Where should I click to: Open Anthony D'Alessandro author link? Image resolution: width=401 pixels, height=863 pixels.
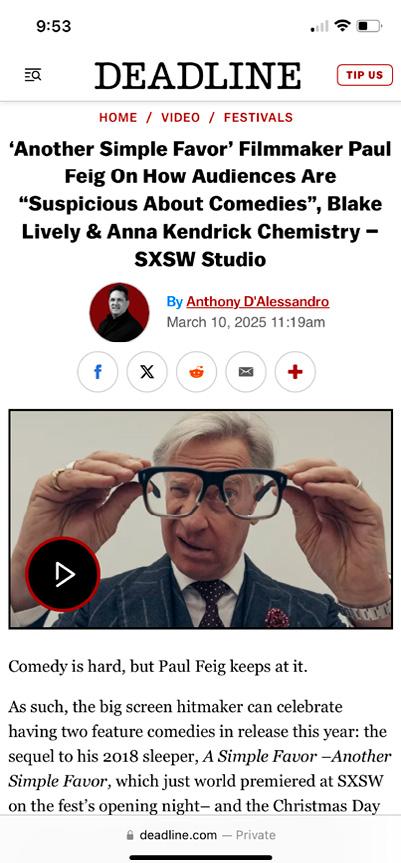point(257,302)
